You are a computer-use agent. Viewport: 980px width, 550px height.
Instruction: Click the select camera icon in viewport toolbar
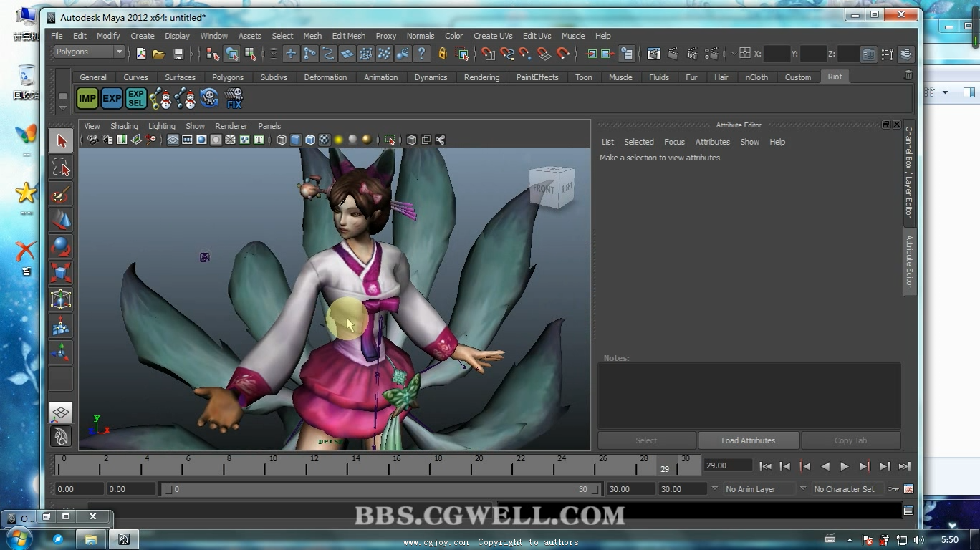point(93,140)
